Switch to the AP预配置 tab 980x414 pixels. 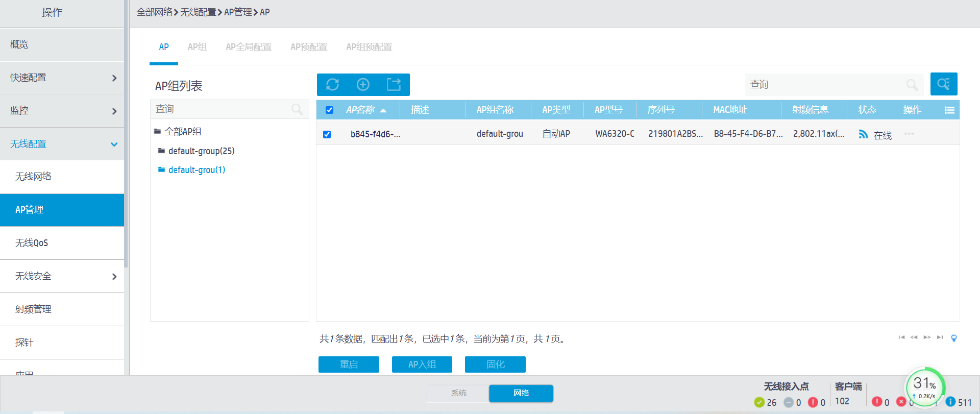point(309,47)
